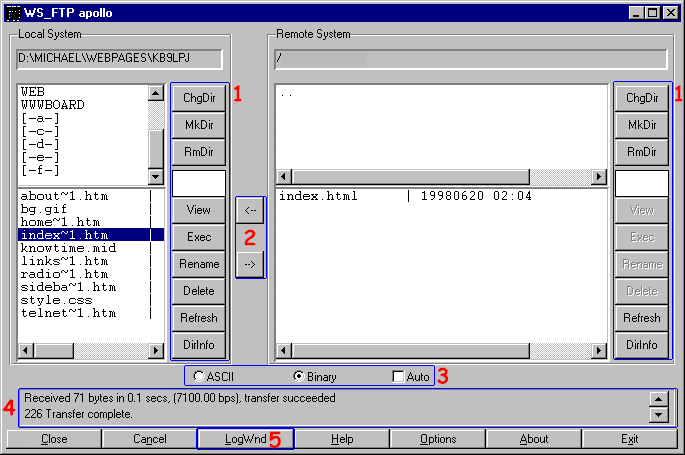Screen dimensions: 685x455
Task: Click local MkDir button
Action: [x=199, y=125]
